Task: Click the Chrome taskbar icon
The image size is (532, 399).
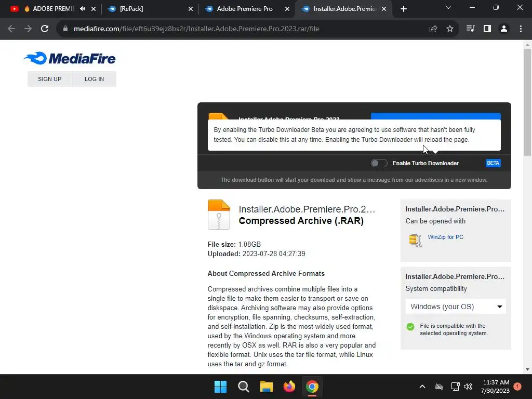Action: pyautogui.click(x=312, y=387)
